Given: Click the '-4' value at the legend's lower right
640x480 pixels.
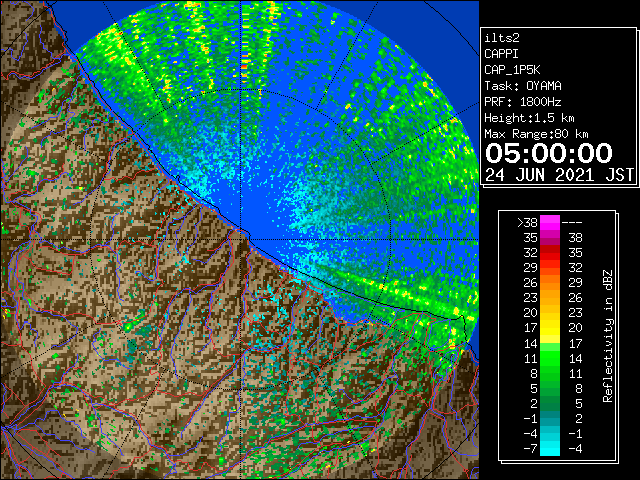Looking at the screenshot, I should click(575, 448).
